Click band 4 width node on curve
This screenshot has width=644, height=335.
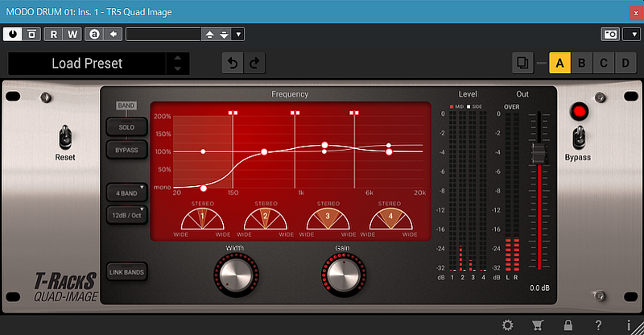pyautogui.click(x=389, y=152)
